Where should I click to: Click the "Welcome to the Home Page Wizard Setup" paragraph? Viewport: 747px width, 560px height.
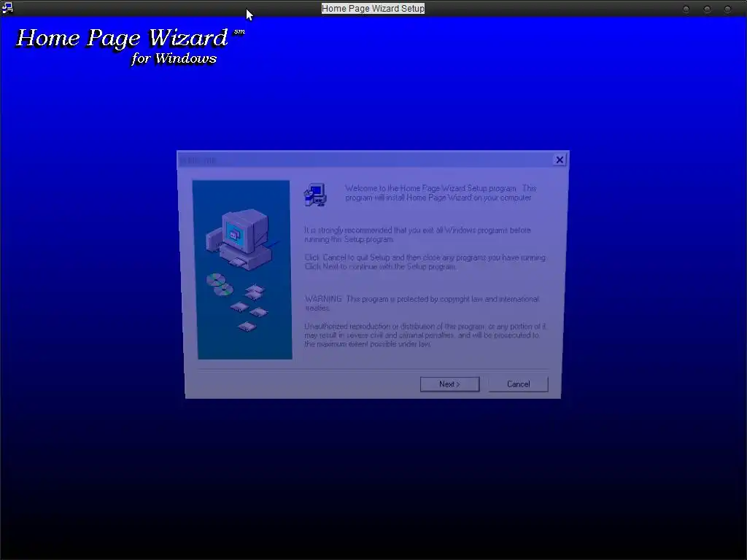pyautogui.click(x=441, y=192)
